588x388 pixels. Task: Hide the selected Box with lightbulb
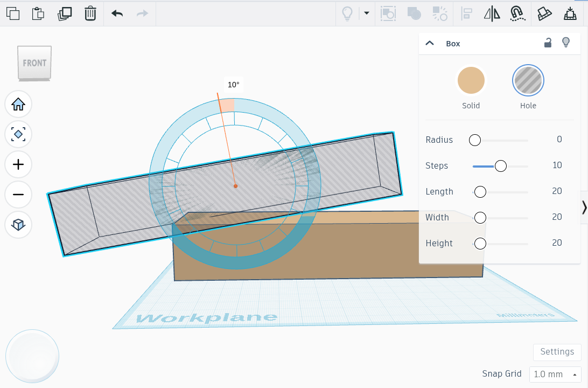pos(566,43)
